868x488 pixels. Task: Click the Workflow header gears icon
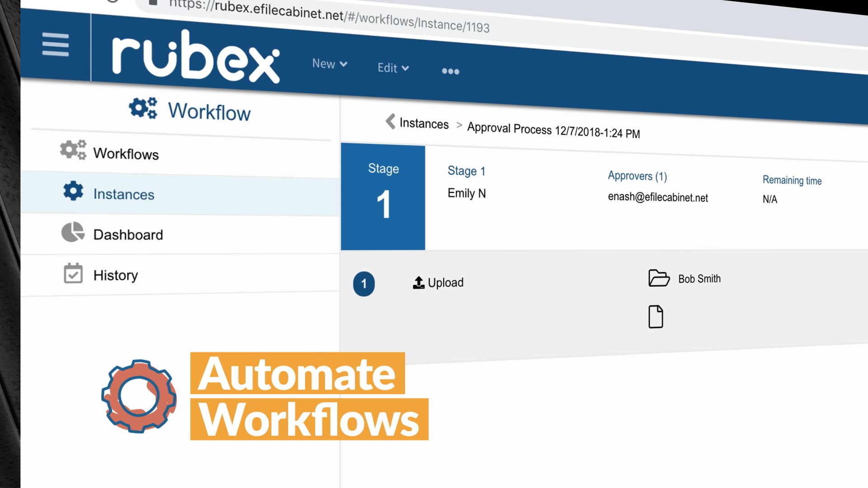[143, 108]
